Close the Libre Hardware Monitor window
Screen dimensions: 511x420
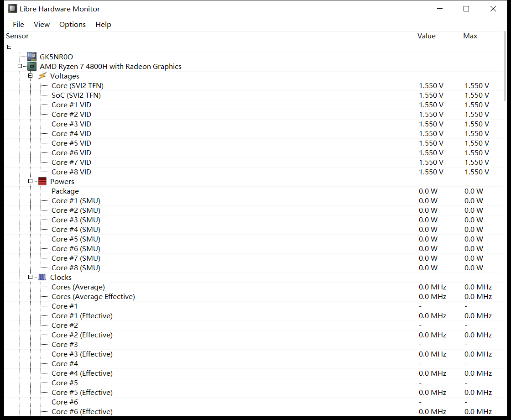[493, 9]
